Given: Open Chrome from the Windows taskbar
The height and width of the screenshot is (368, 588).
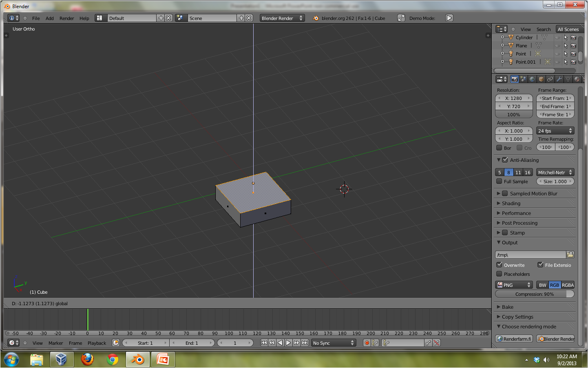Looking at the screenshot, I should [x=113, y=359].
